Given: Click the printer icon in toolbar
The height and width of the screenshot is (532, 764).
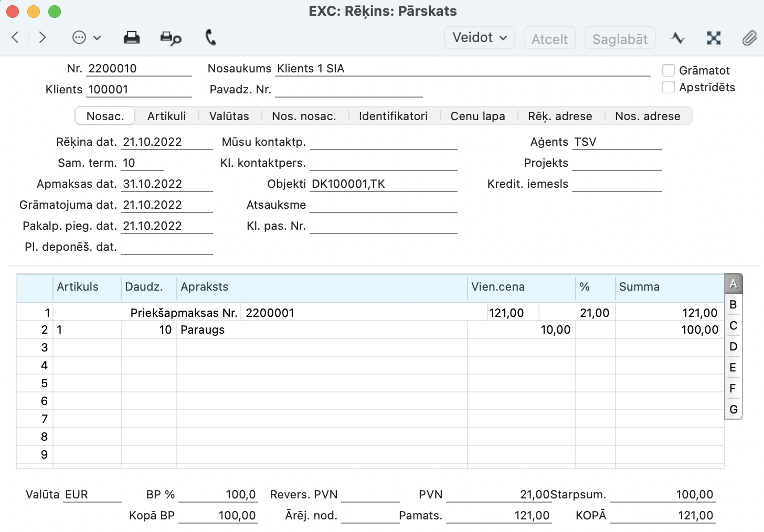Looking at the screenshot, I should (x=131, y=38).
